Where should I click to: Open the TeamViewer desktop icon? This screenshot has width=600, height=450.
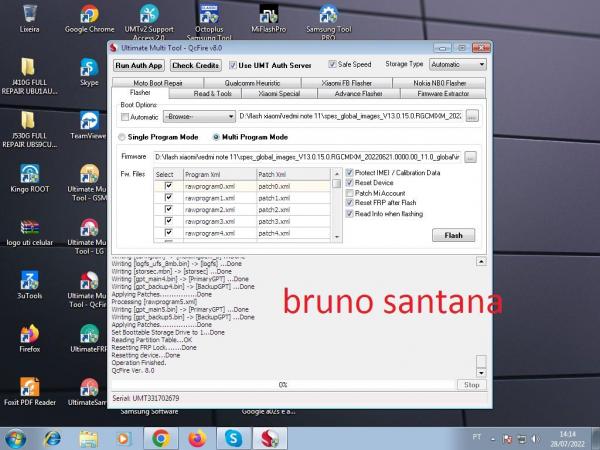[x=89, y=125]
